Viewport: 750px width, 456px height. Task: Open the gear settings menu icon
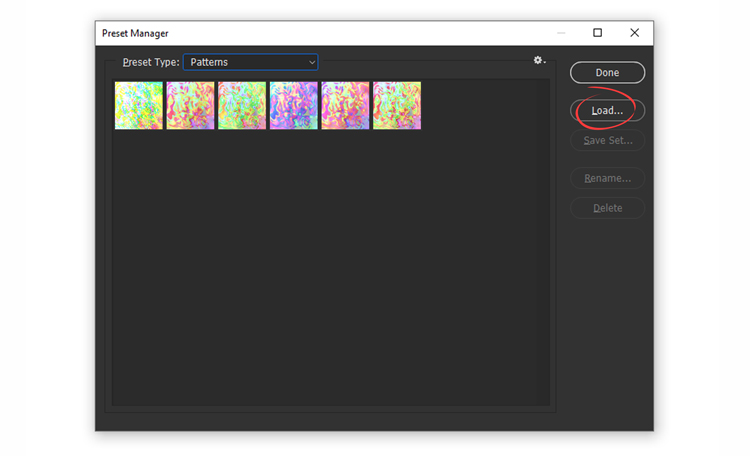539,60
